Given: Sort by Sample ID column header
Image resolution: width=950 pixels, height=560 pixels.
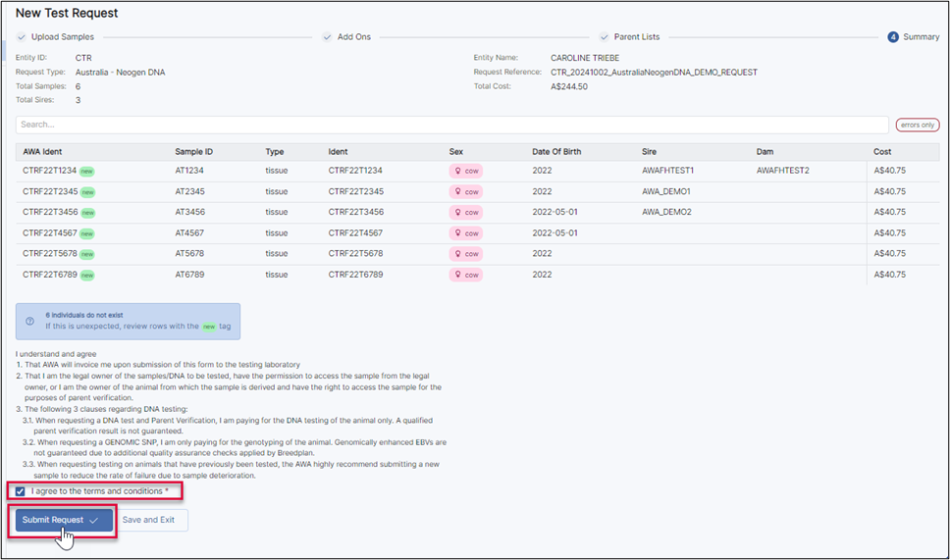Looking at the screenshot, I should point(194,152).
